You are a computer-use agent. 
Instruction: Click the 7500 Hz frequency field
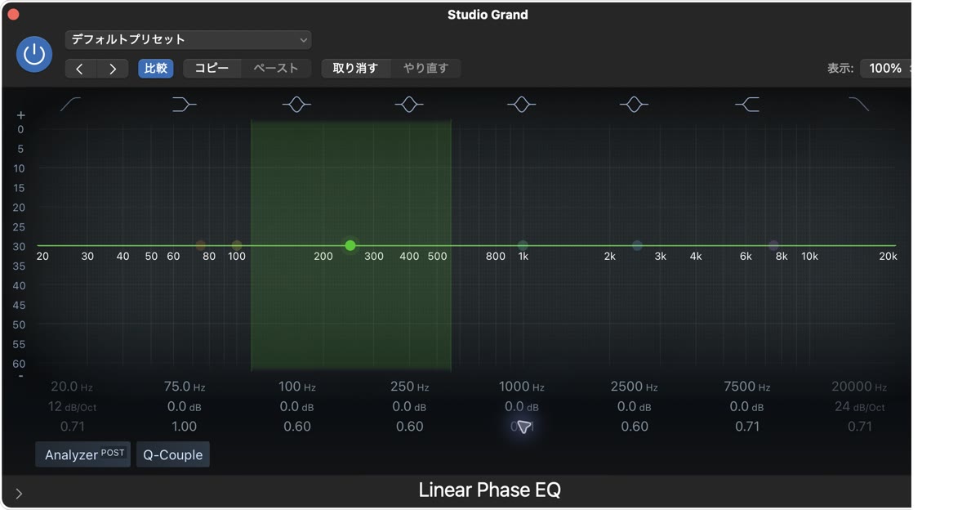[x=746, y=387]
